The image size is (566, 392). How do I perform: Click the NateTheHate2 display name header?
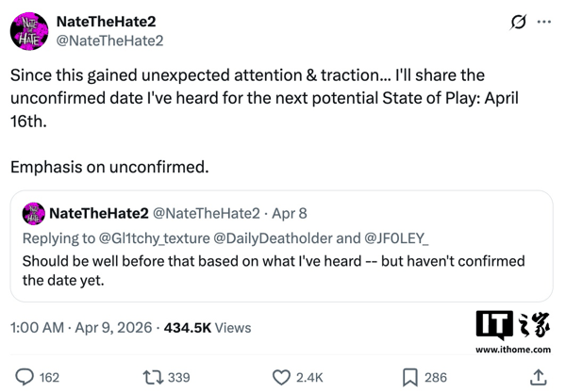point(107,21)
